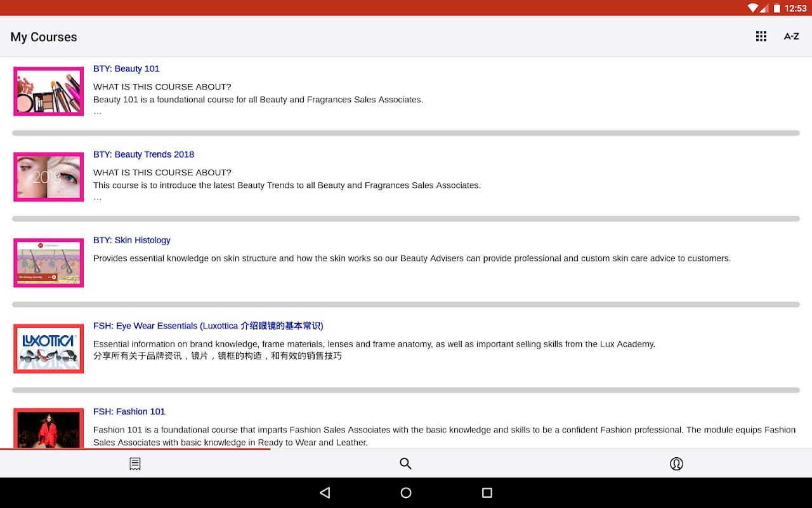Click the ellipsis under the Beauty Trends 2018 description
812x508 pixels.
pyautogui.click(x=98, y=198)
